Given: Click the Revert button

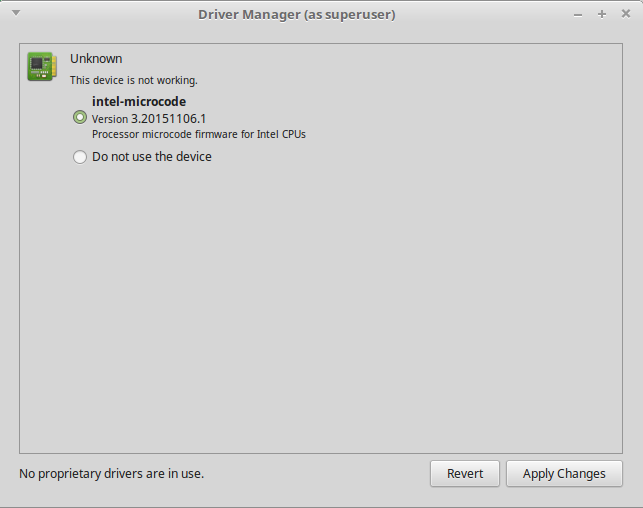Looking at the screenshot, I should tap(465, 474).
